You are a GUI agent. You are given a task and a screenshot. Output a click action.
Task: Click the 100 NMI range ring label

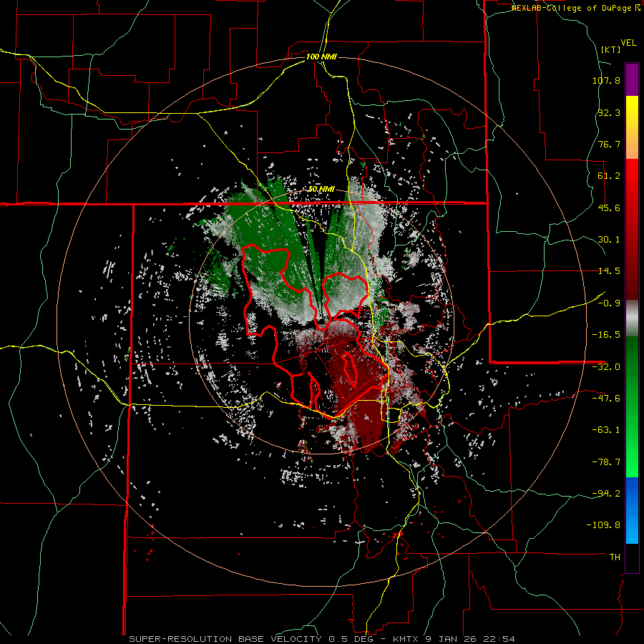coord(321,57)
